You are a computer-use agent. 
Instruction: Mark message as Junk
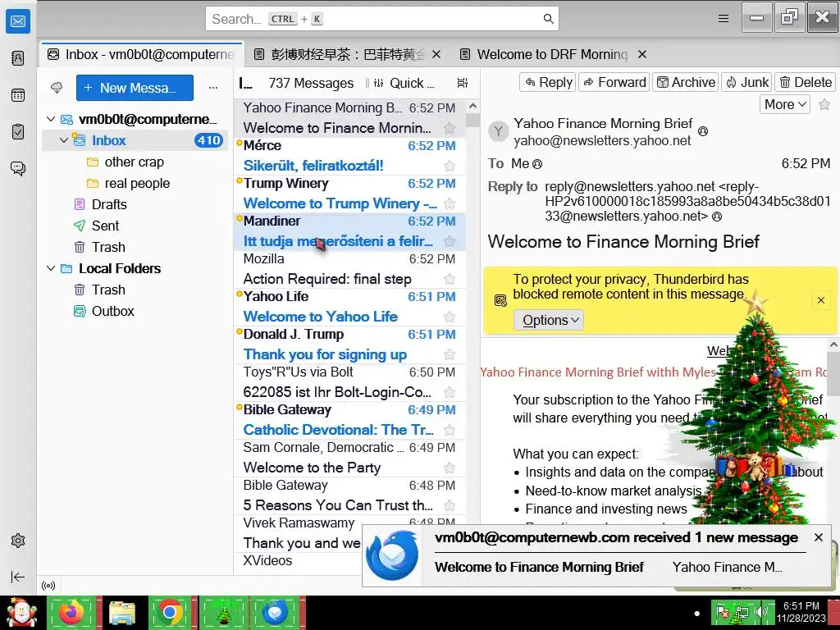[746, 83]
